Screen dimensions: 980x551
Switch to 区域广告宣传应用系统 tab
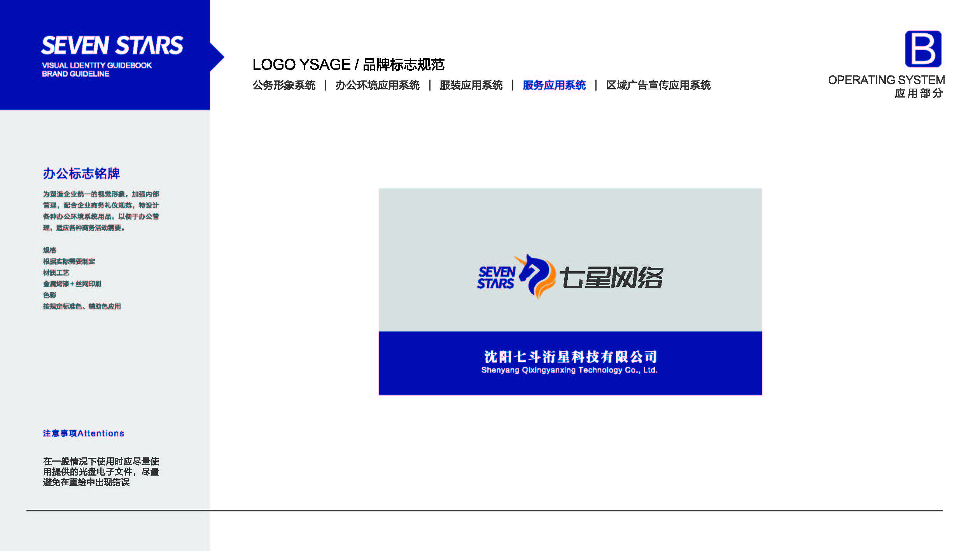click(x=658, y=85)
